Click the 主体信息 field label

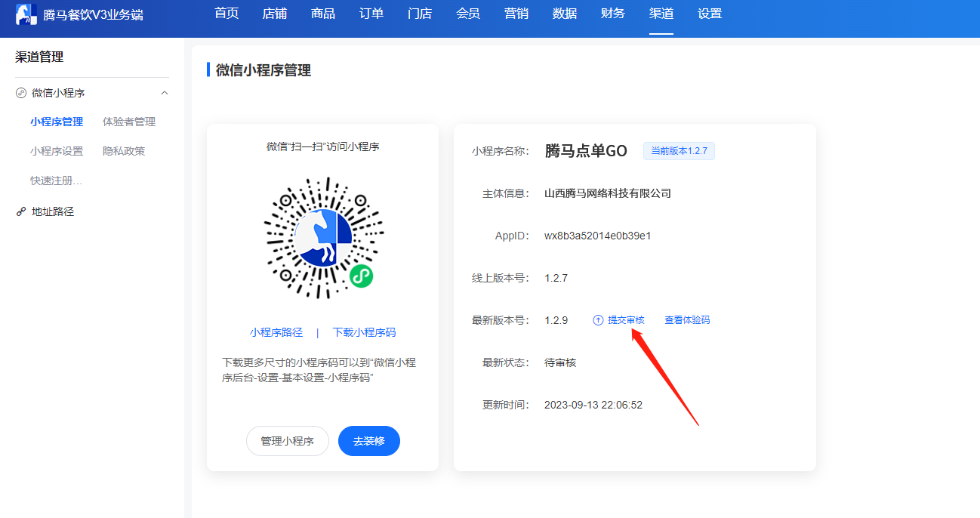click(506, 193)
